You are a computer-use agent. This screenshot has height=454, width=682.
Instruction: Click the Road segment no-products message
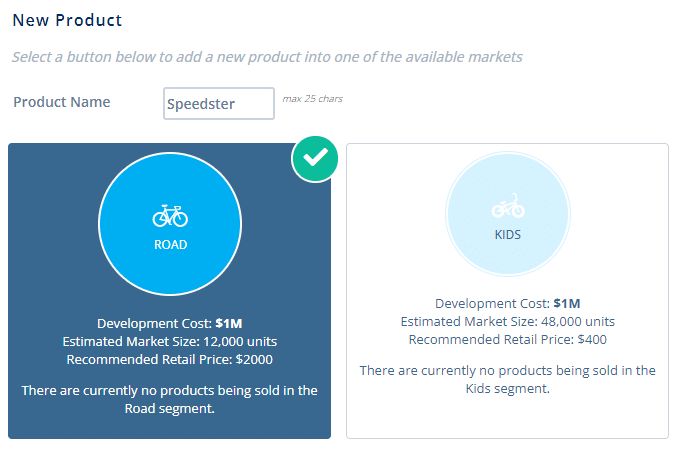170,399
